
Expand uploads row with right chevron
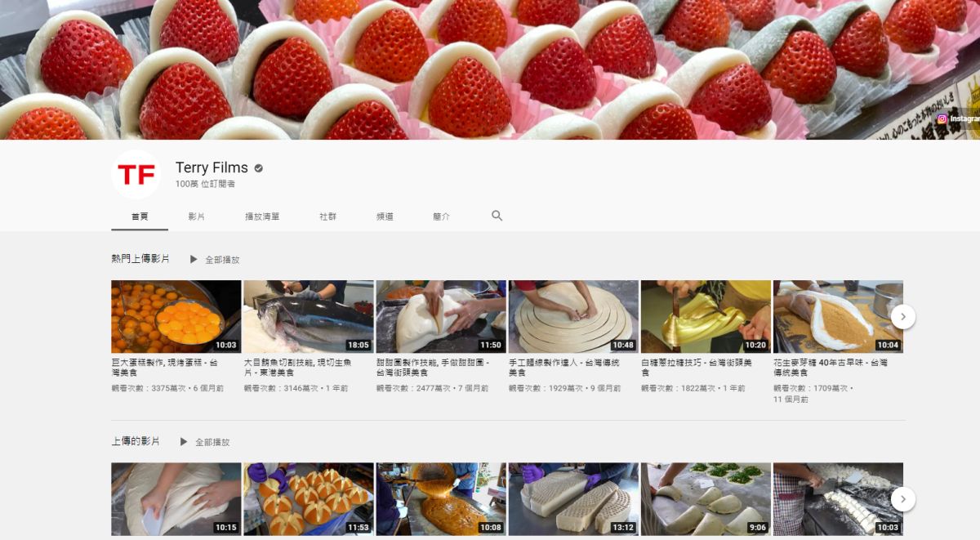902,499
